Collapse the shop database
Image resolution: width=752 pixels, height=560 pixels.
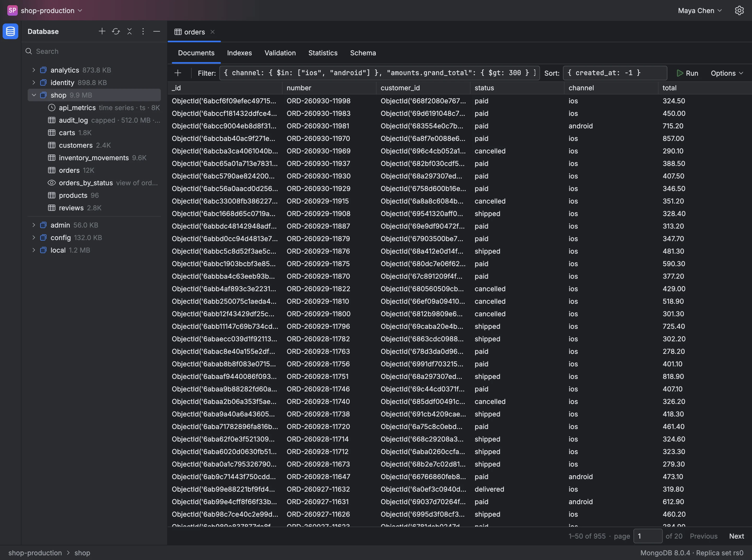coord(34,95)
